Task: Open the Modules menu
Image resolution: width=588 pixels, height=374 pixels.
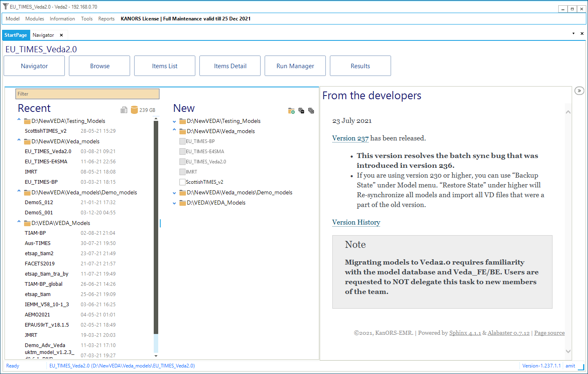Action: 35,19
